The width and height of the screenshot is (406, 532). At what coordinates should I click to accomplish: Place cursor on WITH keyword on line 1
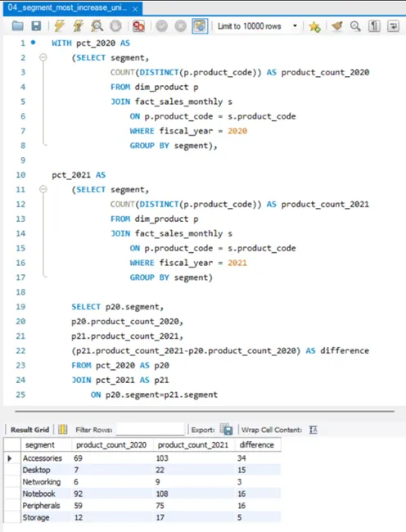pos(61,43)
